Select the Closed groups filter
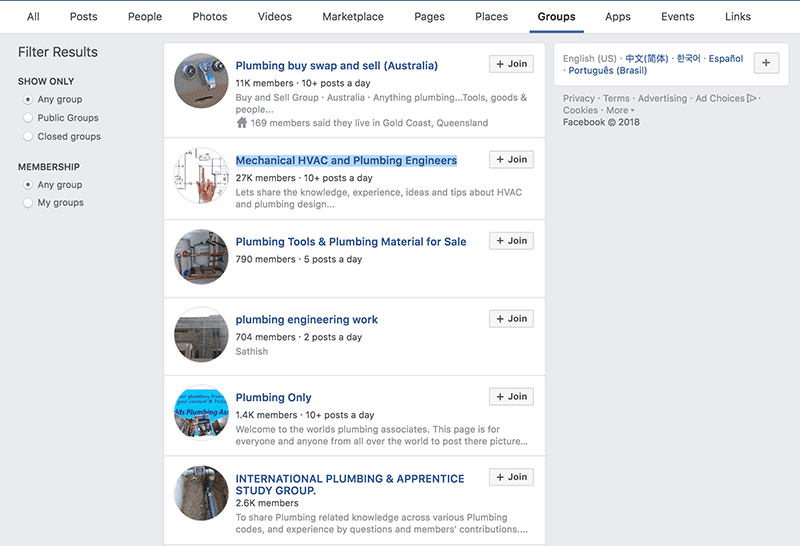Image resolution: width=800 pixels, height=546 pixels. pos(28,136)
